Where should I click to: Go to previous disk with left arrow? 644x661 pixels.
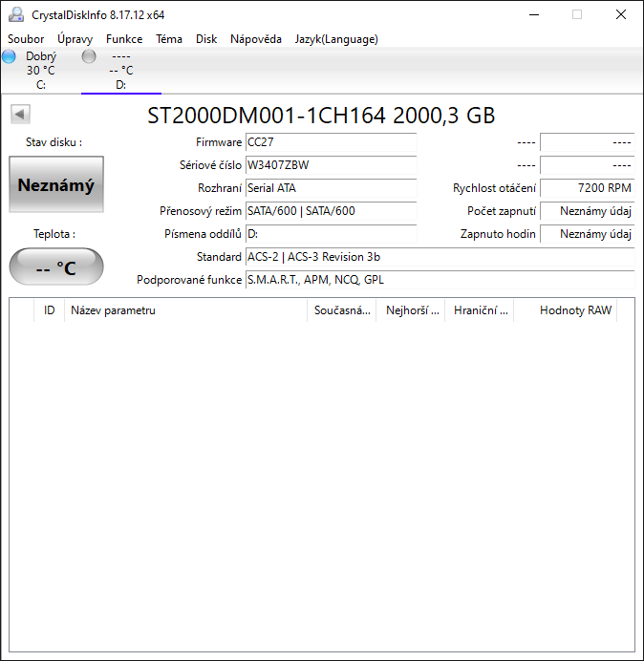click(20, 114)
